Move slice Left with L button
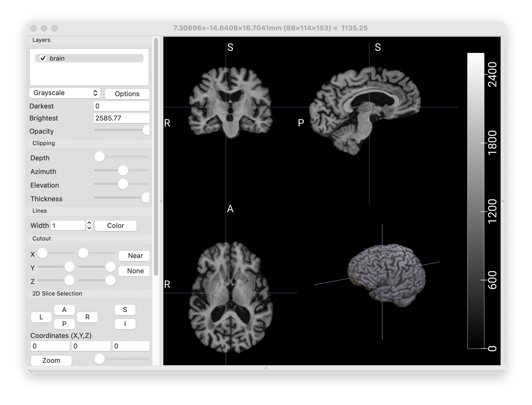Image resolution: width=532 pixels, height=405 pixels. (41, 317)
